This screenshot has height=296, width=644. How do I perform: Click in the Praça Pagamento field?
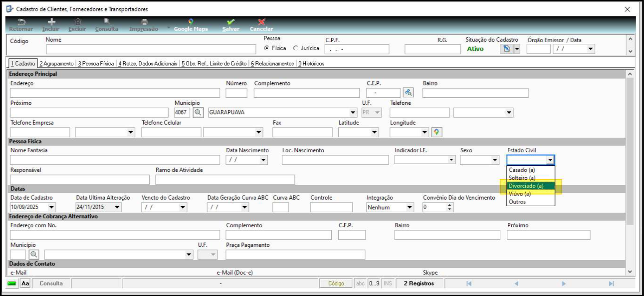tap(295, 254)
